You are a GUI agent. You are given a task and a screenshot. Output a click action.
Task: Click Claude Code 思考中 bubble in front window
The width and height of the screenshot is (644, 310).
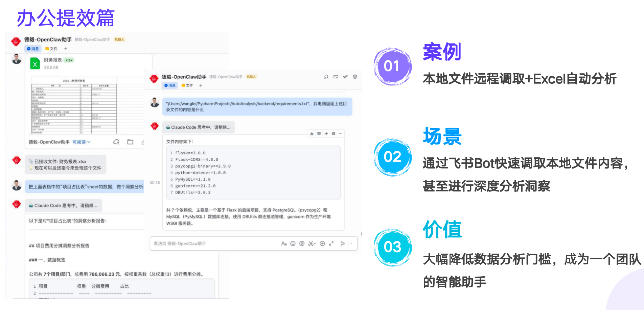[199, 127]
